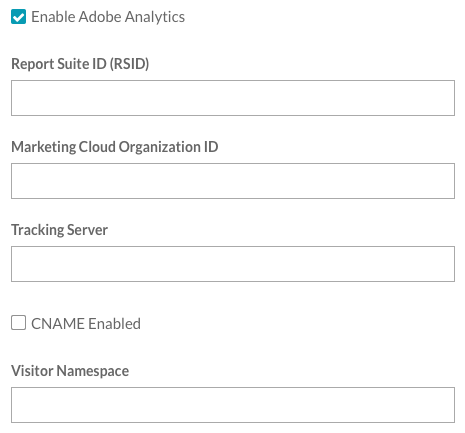Screen dimensions: 465x433
Task: Click the Tracking Server label
Action: 59,230
